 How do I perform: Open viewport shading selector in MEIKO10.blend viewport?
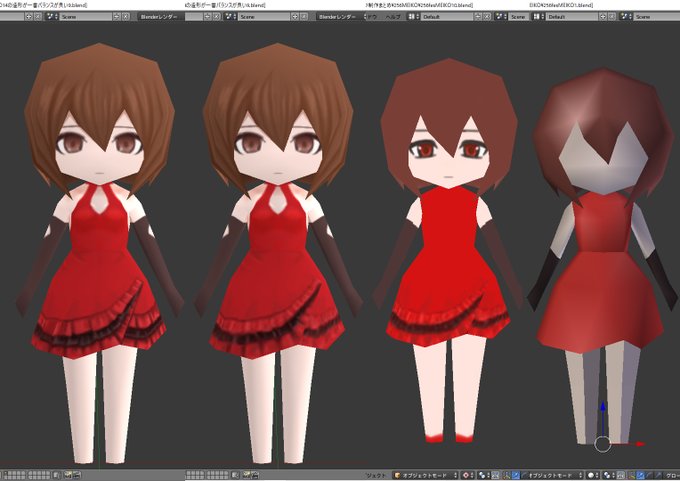468,475
